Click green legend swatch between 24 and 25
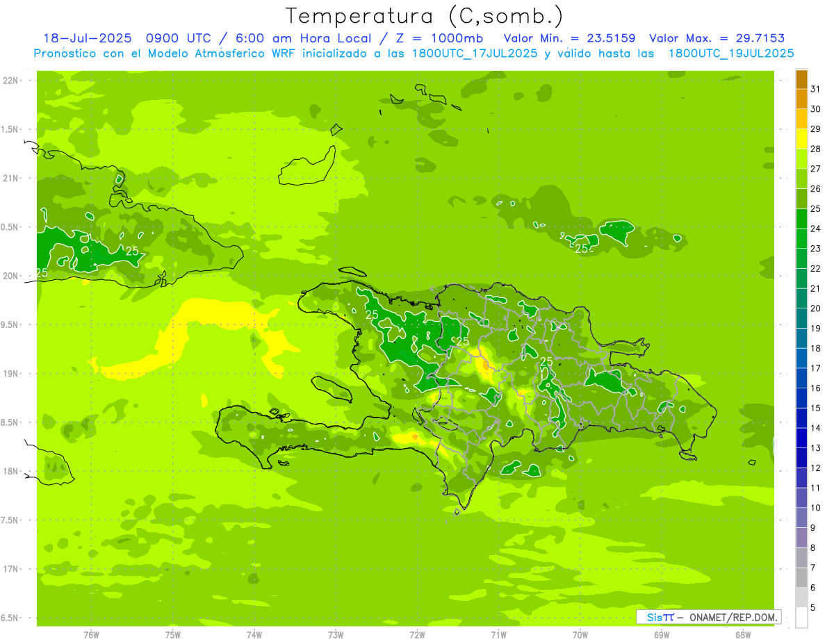The image size is (834, 644). (801, 219)
